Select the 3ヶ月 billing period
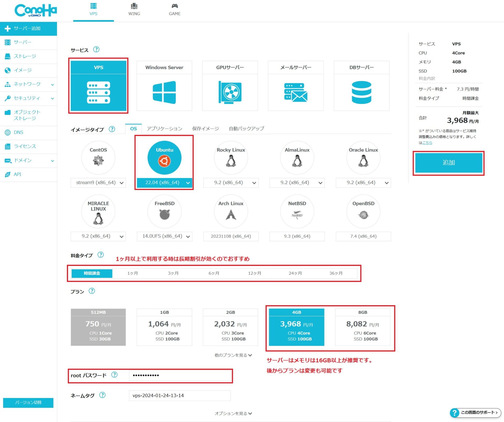 [173, 273]
